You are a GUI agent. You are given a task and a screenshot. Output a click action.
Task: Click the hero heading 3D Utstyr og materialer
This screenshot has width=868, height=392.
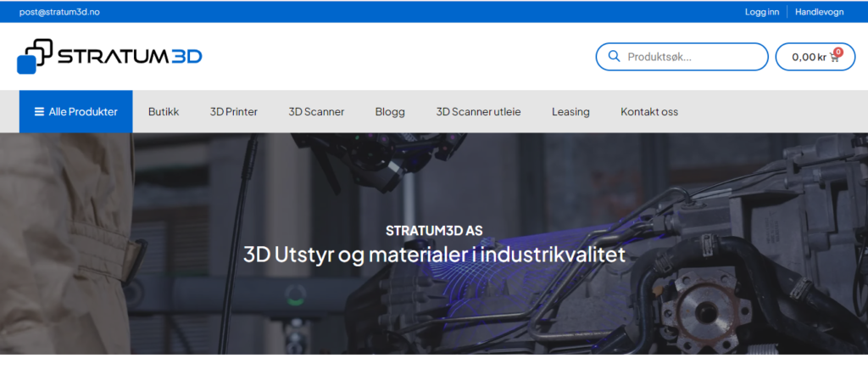tap(434, 255)
